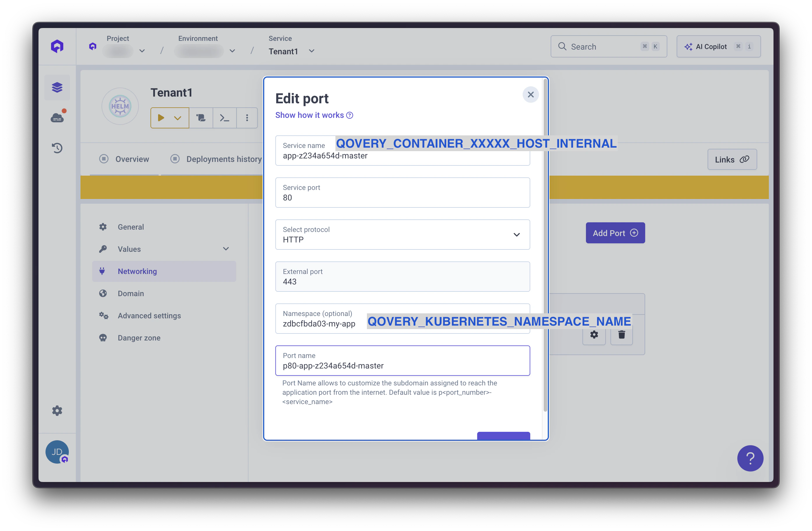
Task: Open the Show how it works link
Action: pyautogui.click(x=310, y=115)
